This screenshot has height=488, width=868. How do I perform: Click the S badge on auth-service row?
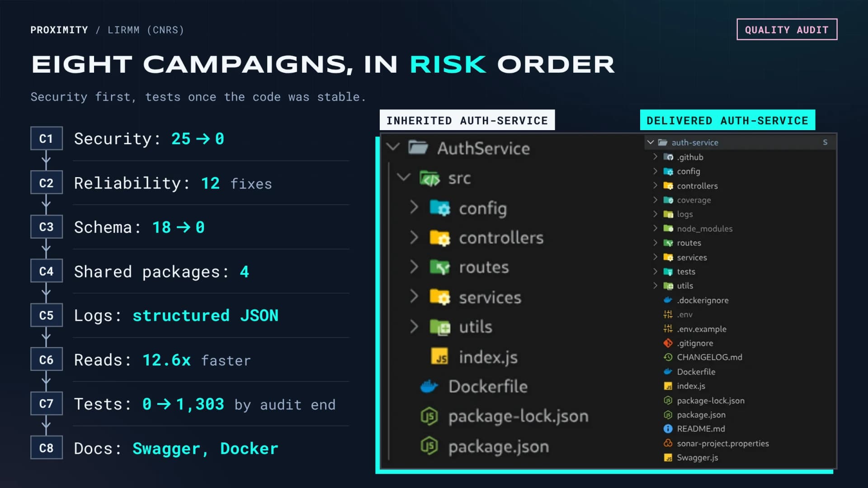click(825, 142)
